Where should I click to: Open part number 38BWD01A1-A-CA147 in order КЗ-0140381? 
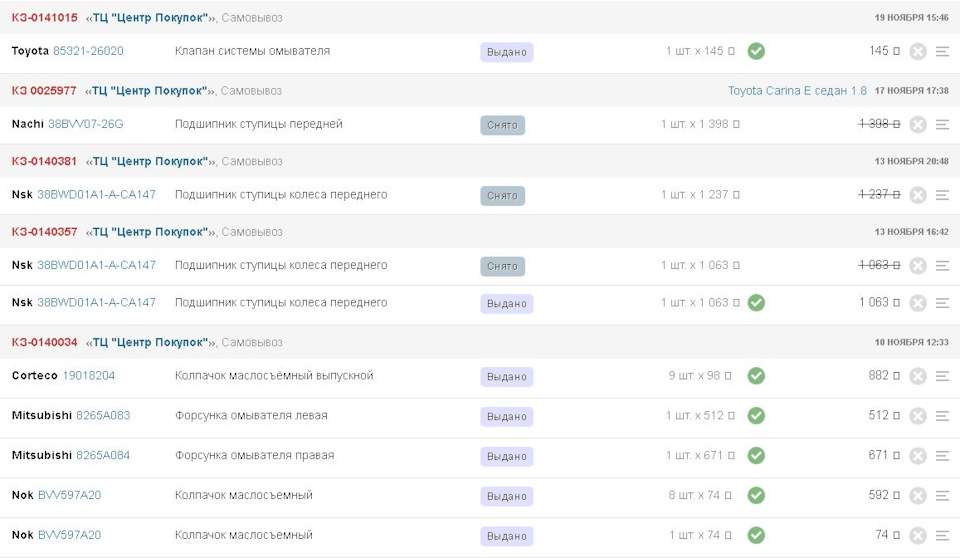tap(97, 194)
